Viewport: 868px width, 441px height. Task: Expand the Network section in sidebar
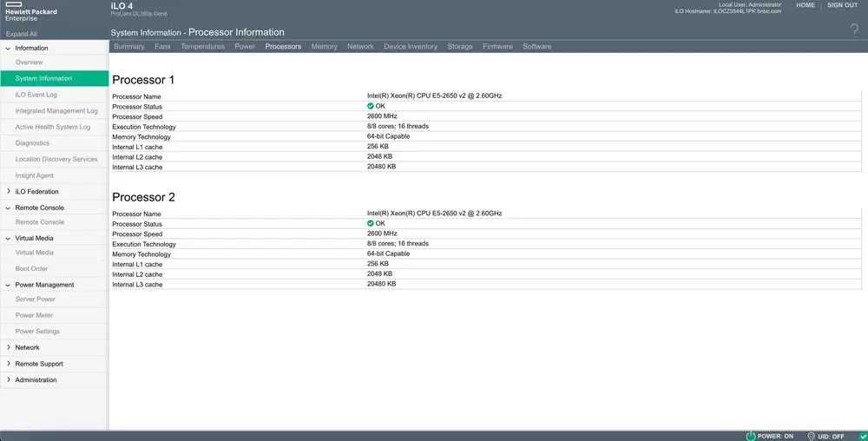8,347
